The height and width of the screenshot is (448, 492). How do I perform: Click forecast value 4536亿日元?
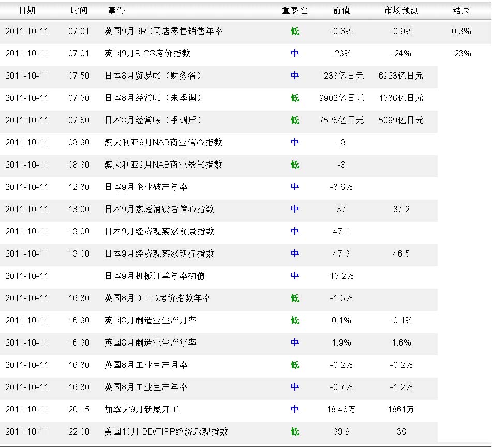click(401, 98)
